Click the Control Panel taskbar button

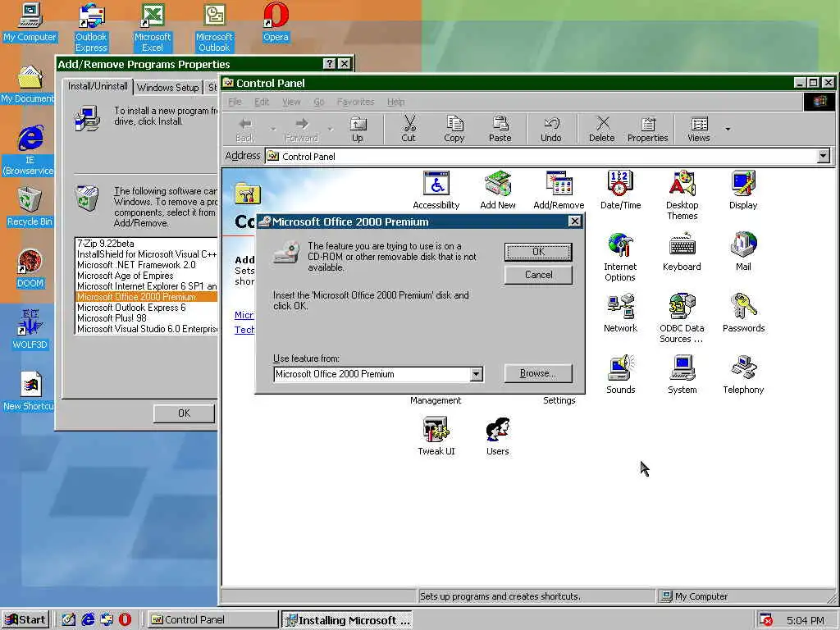[x=212, y=620]
